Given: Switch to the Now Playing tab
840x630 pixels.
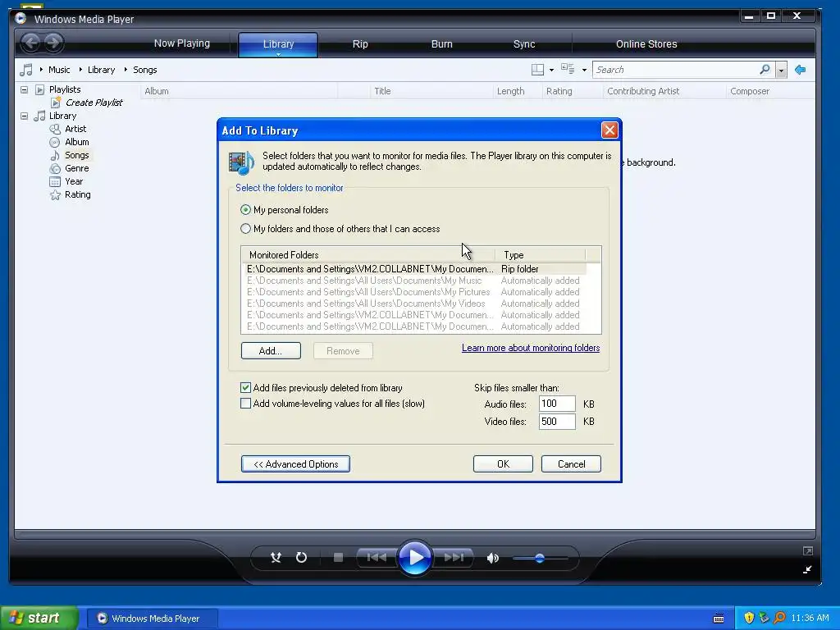Looking at the screenshot, I should point(181,43).
